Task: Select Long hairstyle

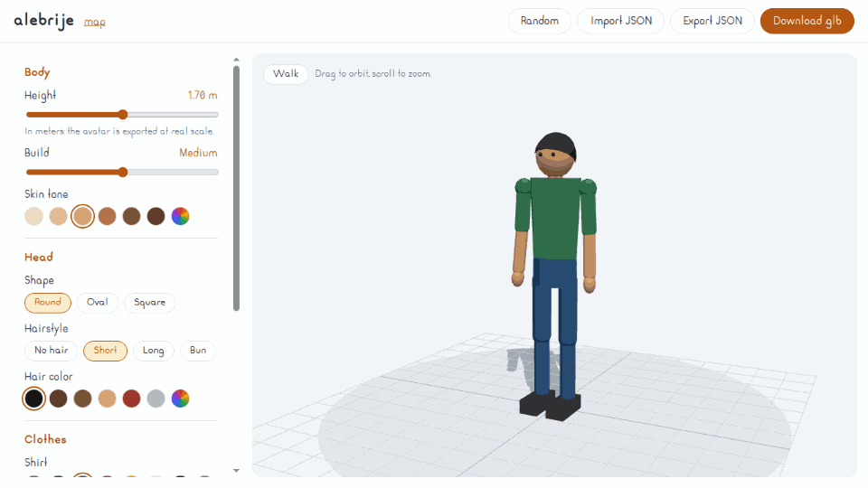Action: pos(154,351)
